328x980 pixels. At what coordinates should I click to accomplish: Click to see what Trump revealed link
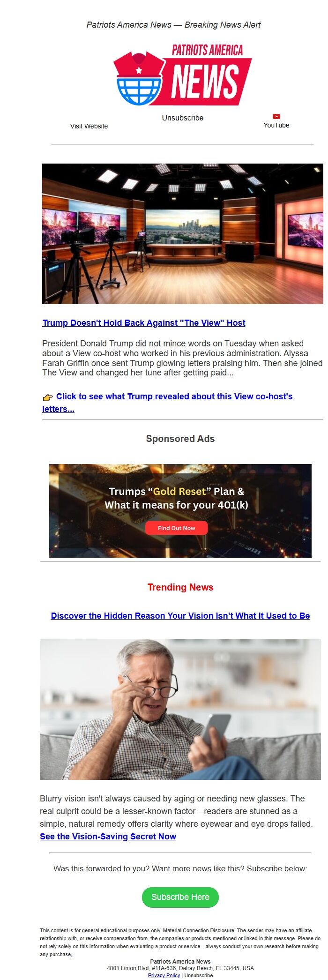[x=168, y=403]
